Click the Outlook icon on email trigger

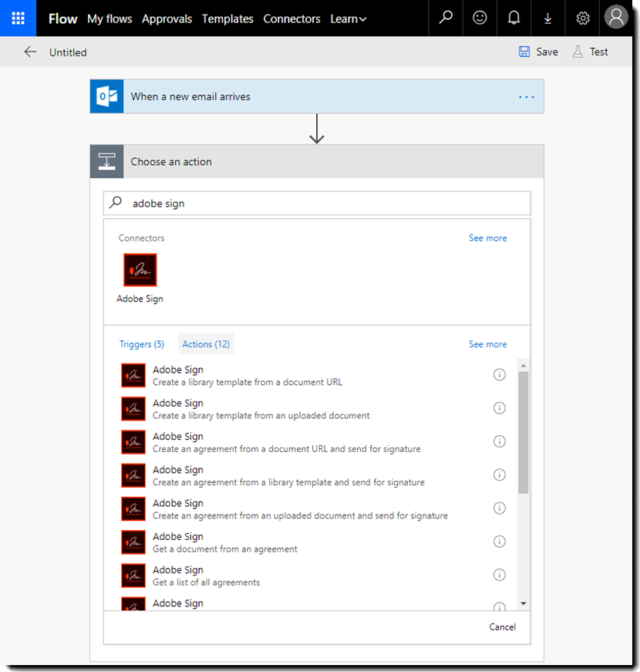click(106, 96)
